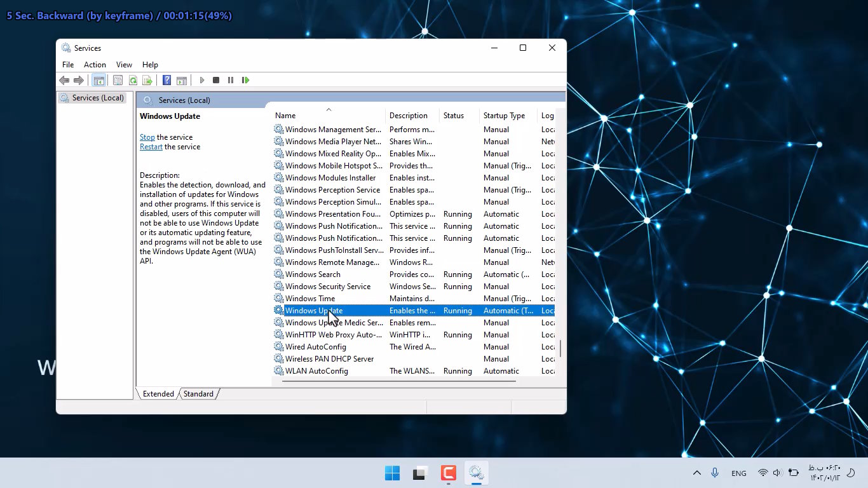Open the Action menu
868x488 pixels.
(95, 65)
